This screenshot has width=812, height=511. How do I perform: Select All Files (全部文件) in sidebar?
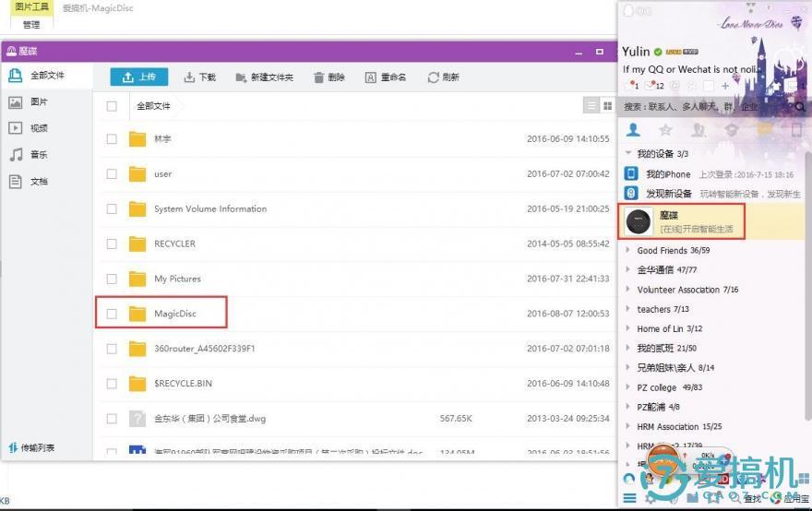[x=47, y=76]
